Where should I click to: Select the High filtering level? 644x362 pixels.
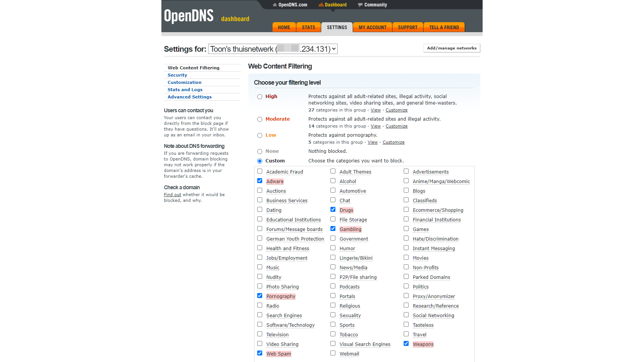click(x=260, y=97)
